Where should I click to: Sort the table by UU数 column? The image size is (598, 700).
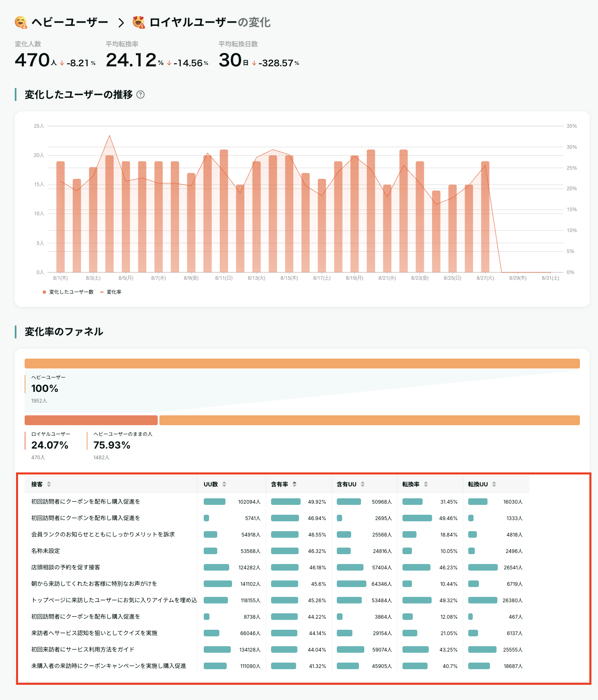click(x=224, y=484)
